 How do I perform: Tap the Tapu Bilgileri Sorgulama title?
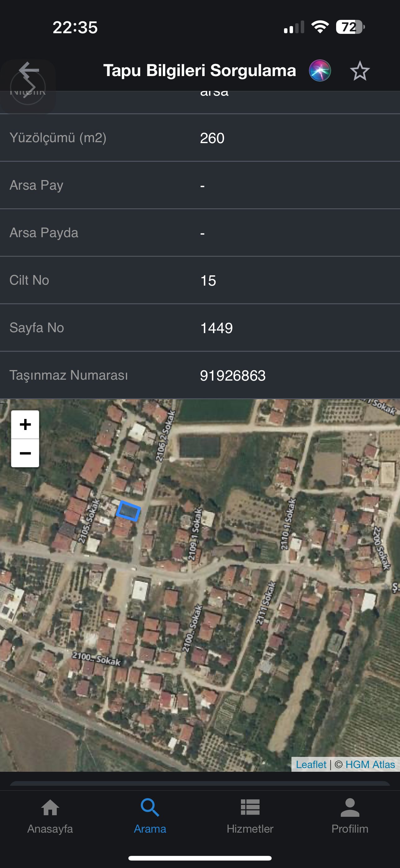(x=200, y=70)
